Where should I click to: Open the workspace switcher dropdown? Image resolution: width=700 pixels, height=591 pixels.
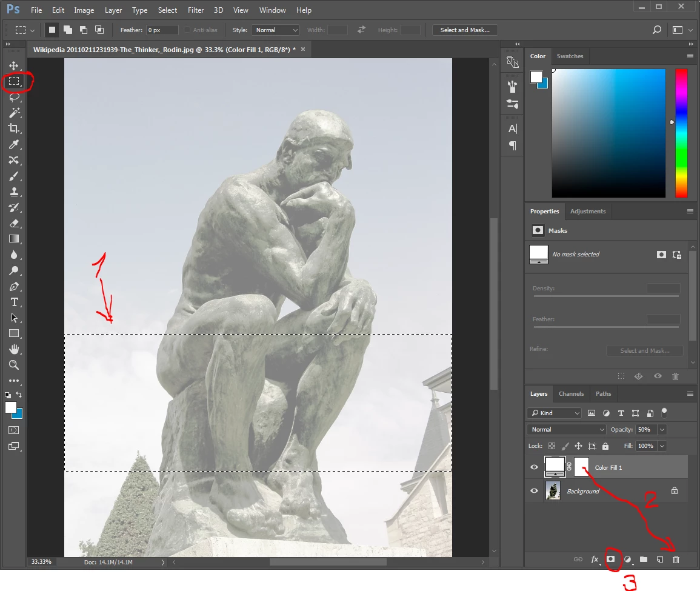(x=691, y=30)
